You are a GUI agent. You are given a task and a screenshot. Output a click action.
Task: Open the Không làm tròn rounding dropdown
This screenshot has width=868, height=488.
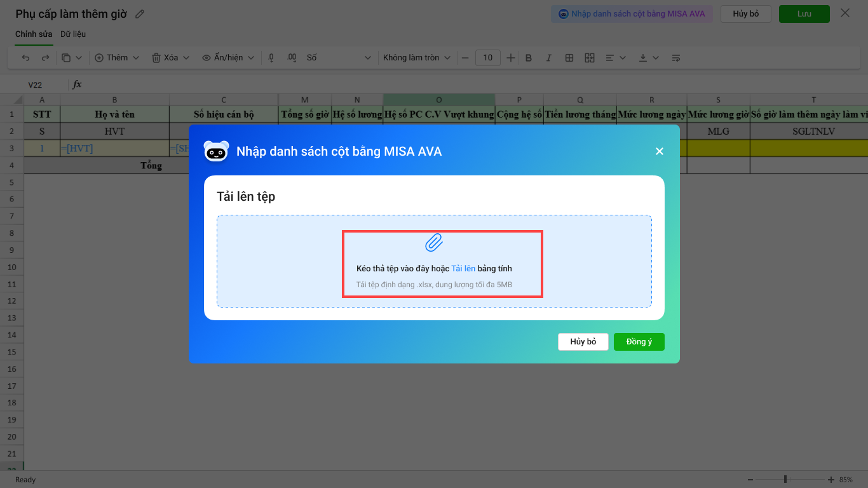point(416,58)
